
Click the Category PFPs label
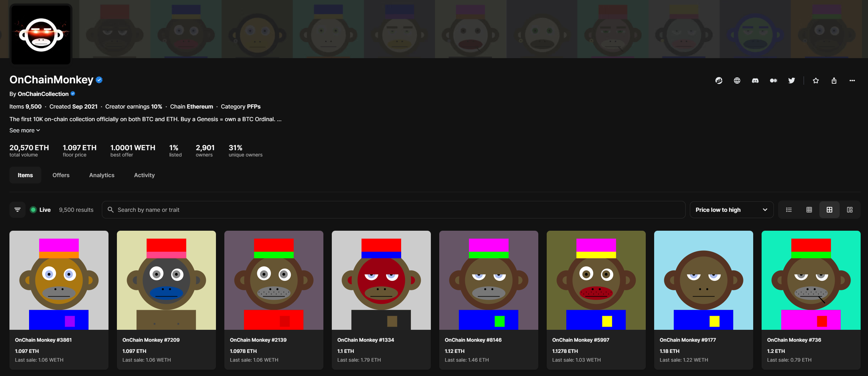241,106
